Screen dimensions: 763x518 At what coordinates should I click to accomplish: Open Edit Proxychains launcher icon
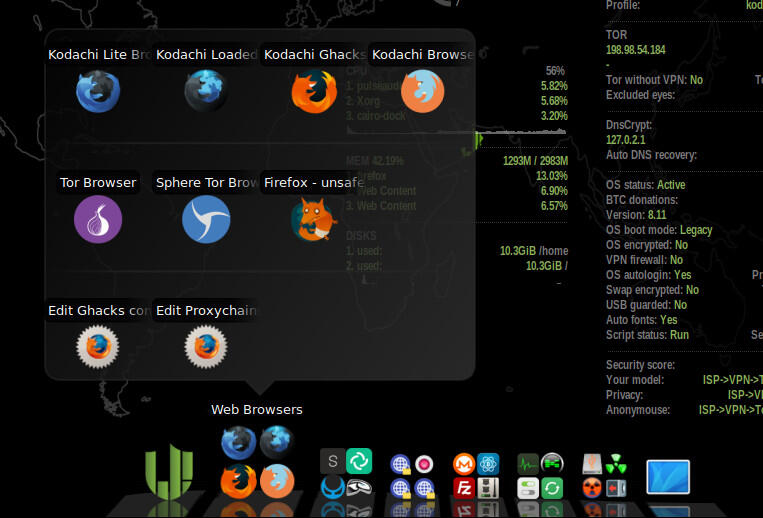pos(206,347)
